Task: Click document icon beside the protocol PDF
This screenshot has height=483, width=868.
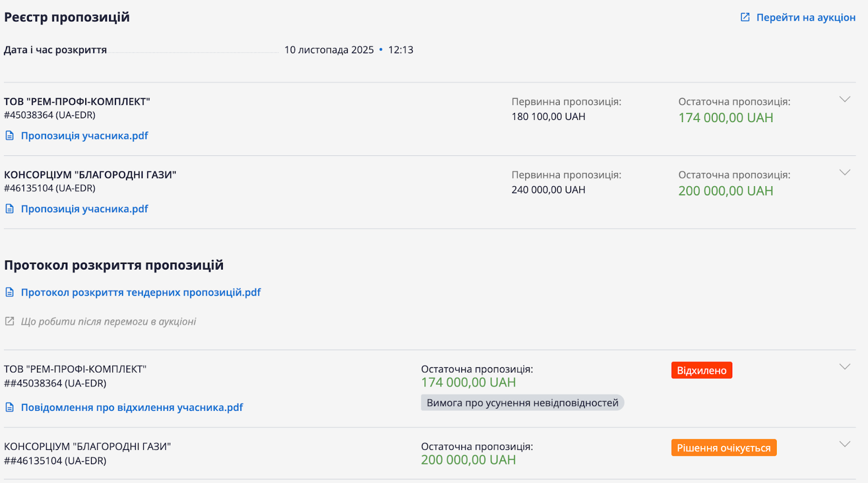Action: pos(10,293)
